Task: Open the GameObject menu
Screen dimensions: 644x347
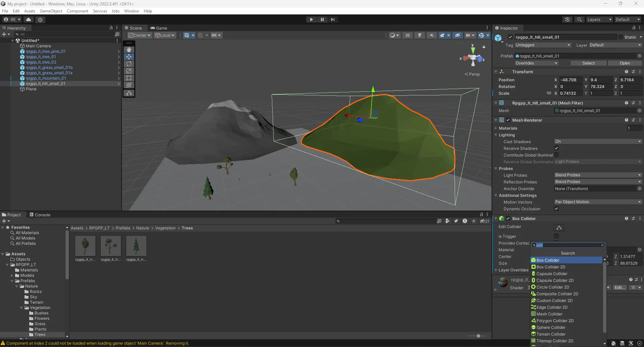Action: click(x=51, y=11)
